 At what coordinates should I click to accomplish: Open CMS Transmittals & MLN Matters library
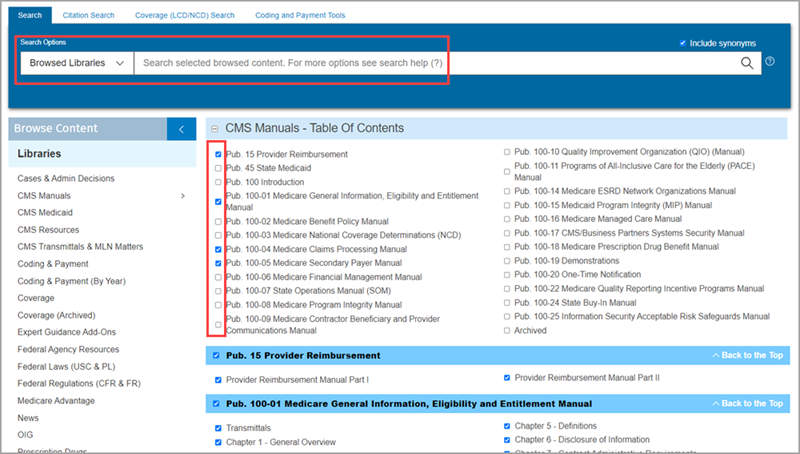tap(80, 247)
